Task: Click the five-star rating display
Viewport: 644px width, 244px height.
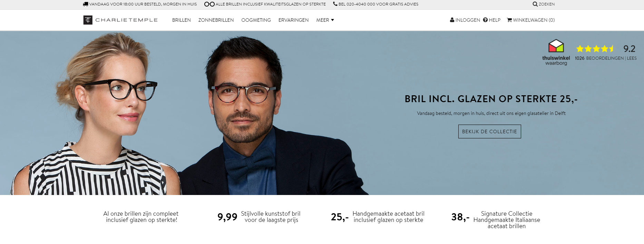Action: pos(595,49)
